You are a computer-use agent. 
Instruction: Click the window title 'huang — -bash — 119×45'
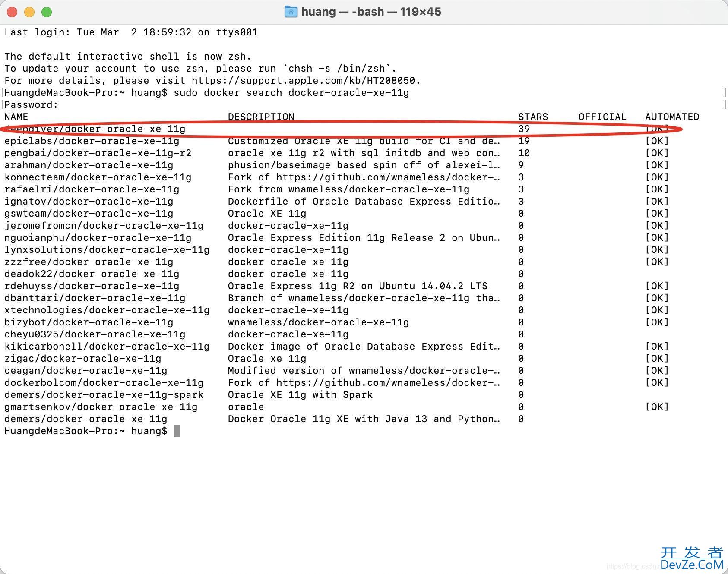(x=371, y=12)
